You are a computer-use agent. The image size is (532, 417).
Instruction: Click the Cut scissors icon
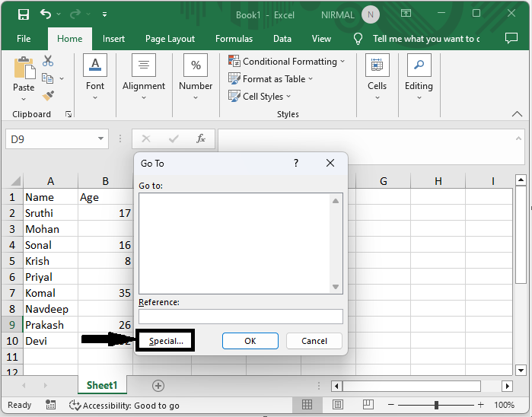pyautogui.click(x=48, y=61)
